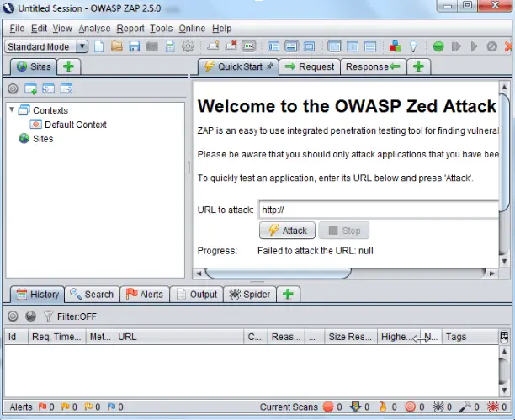The width and height of the screenshot is (515, 420).
Task: Select the Sites tab
Action: (x=34, y=66)
